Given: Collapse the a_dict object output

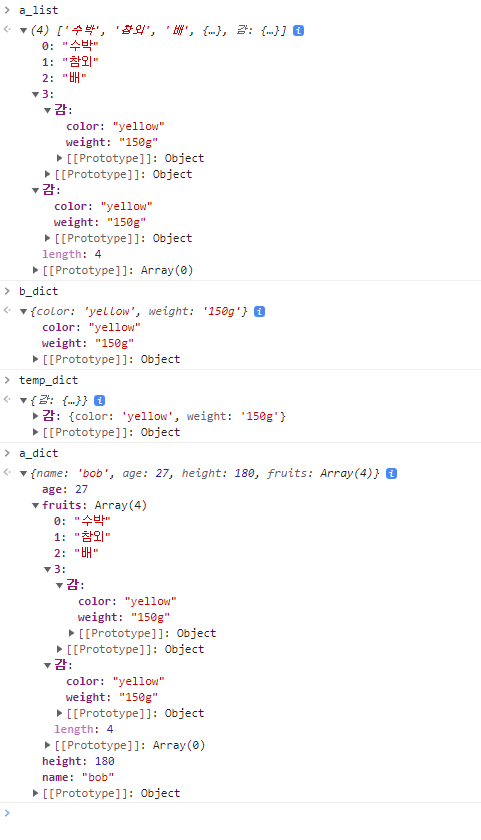Looking at the screenshot, I should point(24,473).
